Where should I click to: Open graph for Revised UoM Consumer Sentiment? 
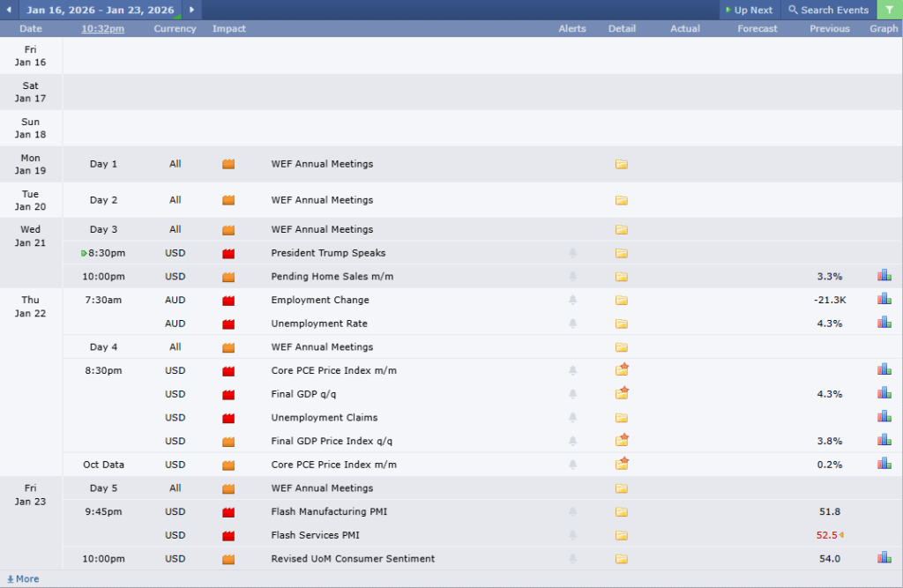tap(884, 557)
